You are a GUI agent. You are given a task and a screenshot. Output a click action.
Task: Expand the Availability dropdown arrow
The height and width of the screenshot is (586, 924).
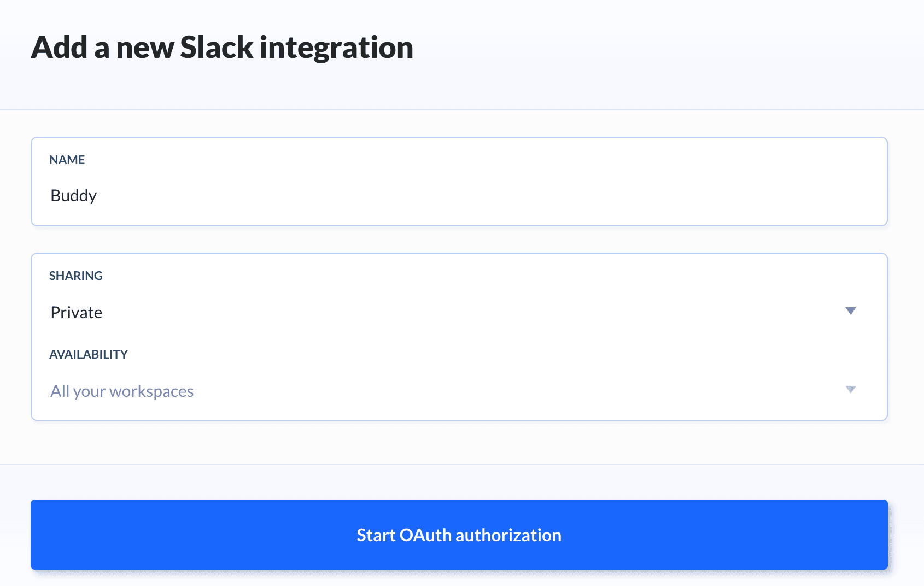click(x=850, y=390)
